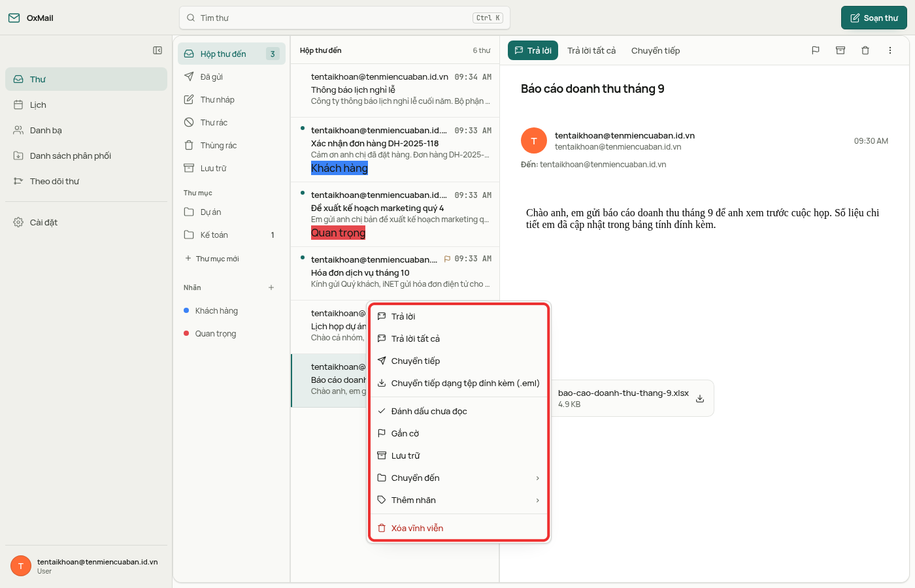The height and width of the screenshot is (588, 915).
Task: Open the Thùng rác trash folder
Action: click(x=231, y=145)
